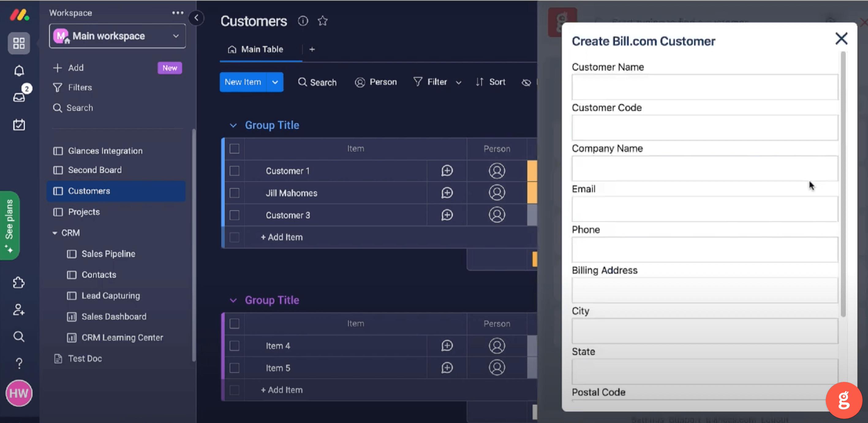Open conversation for Customer 3

coord(447,215)
